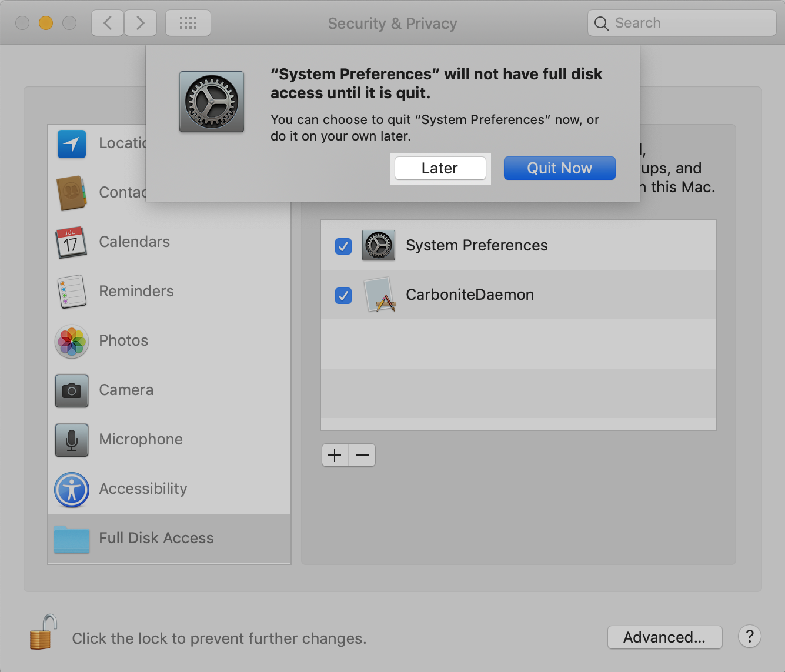785x672 pixels.
Task: Uncheck System Preferences full disk access
Action: [343, 246]
